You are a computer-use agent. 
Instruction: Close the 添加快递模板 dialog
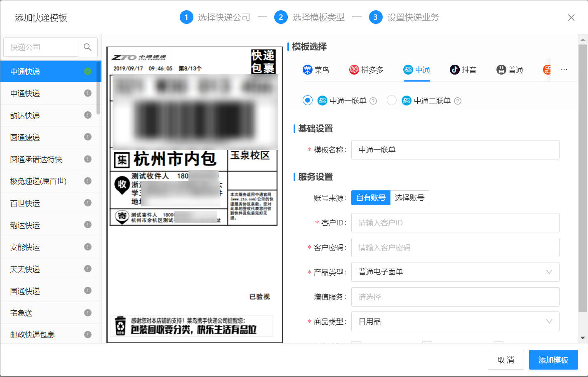(571, 17)
